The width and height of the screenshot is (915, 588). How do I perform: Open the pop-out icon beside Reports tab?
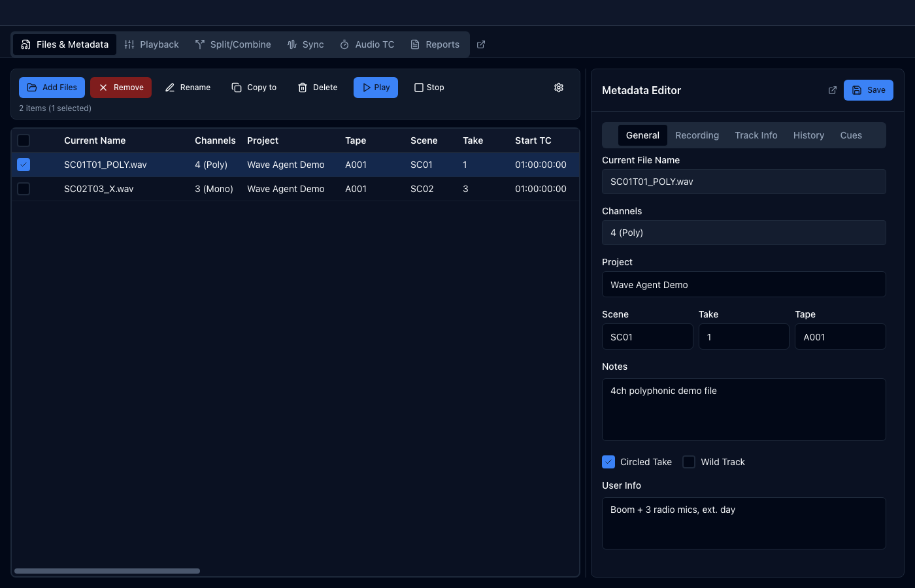(x=481, y=44)
